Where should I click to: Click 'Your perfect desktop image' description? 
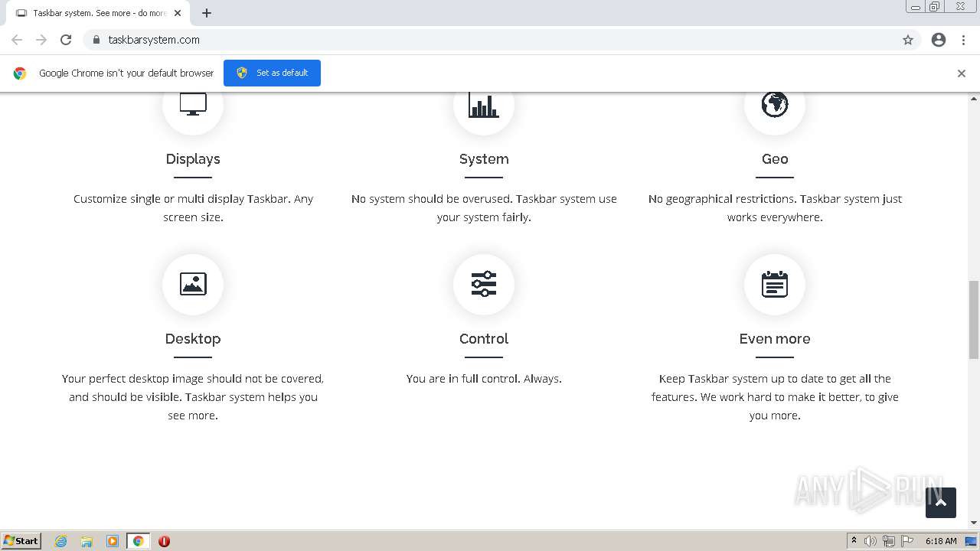coord(193,397)
